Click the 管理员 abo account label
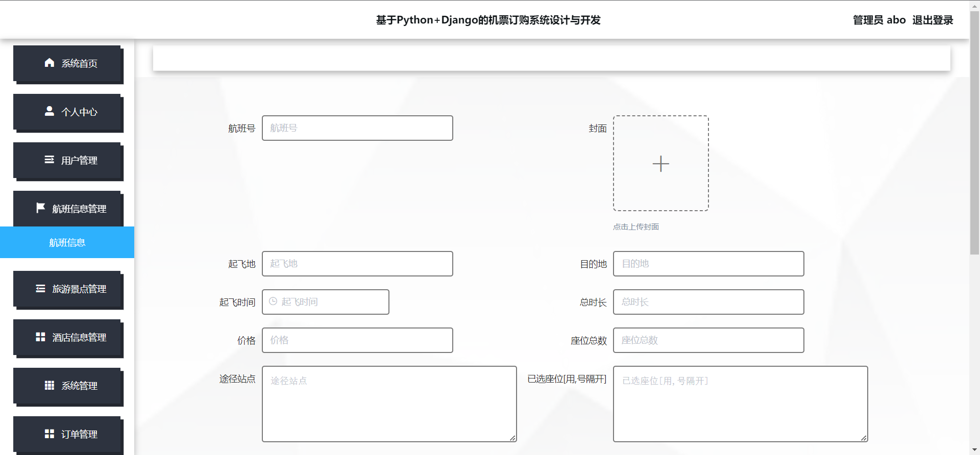The height and width of the screenshot is (455, 980). pyautogui.click(x=879, y=20)
